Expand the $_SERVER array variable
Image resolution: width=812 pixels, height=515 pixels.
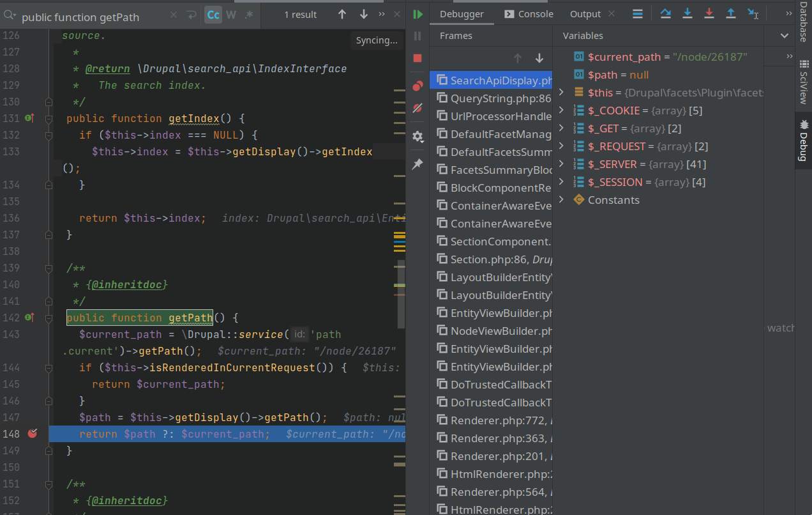[561, 164]
